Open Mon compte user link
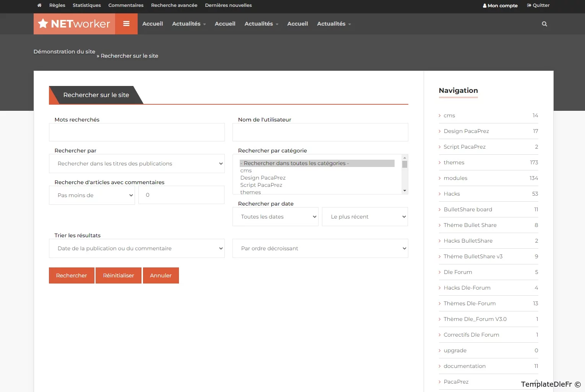 click(x=500, y=5)
